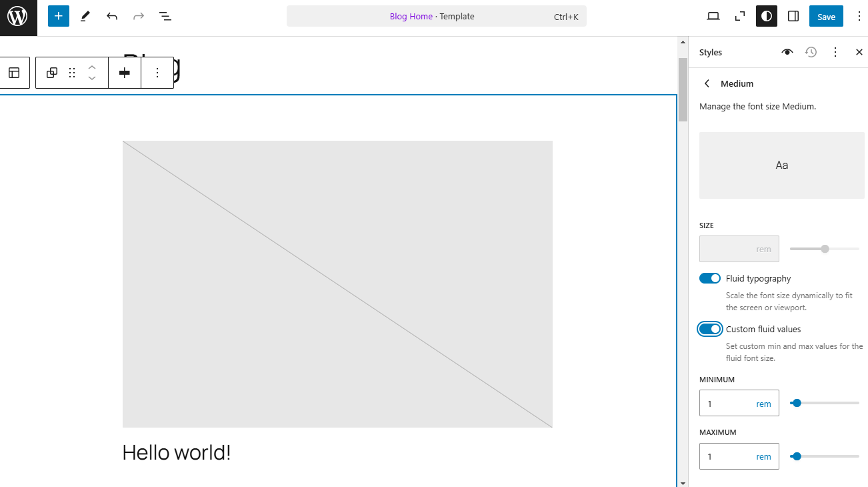Select the editing tools pencil icon

click(85, 16)
